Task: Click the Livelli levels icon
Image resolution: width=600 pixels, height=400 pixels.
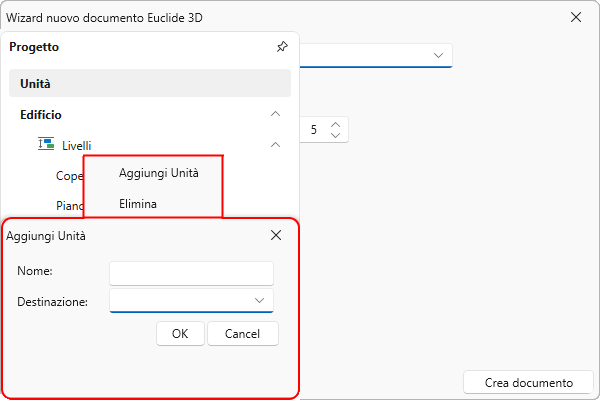Action: coord(45,145)
